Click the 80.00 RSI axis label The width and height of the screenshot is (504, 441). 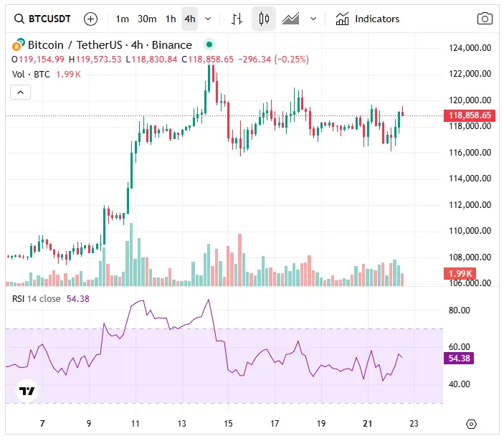459,310
